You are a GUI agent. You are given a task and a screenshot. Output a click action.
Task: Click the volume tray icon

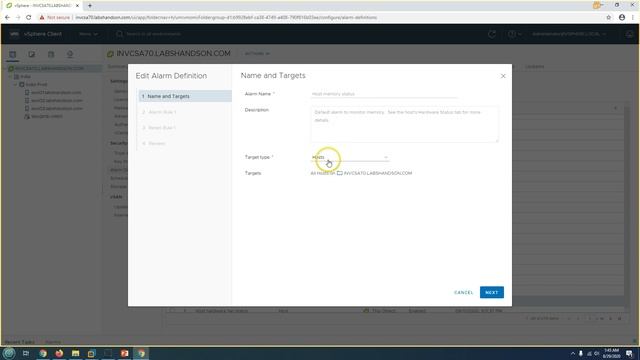pyautogui.click(x=596, y=353)
